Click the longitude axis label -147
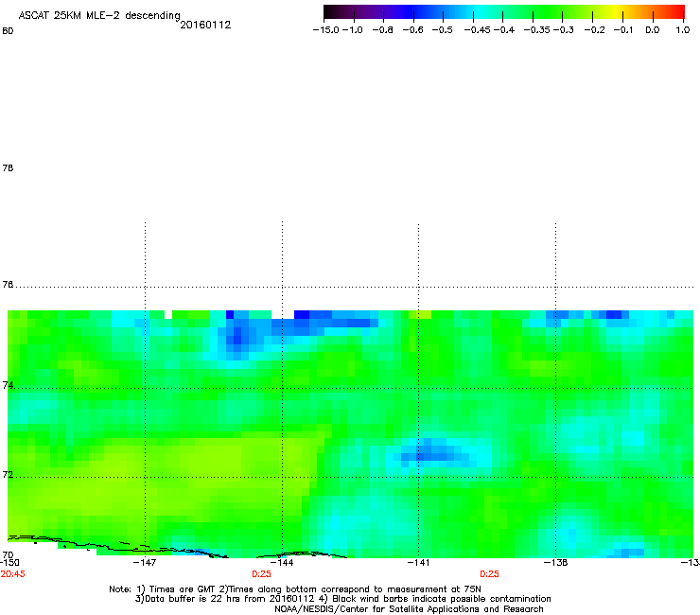This screenshot has width=700, height=615. click(145, 562)
